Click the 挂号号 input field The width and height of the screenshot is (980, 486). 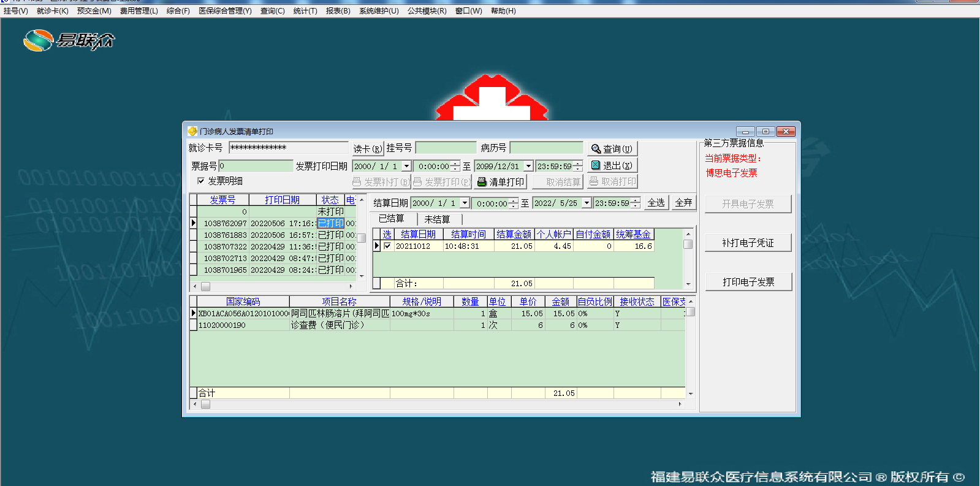coord(446,148)
